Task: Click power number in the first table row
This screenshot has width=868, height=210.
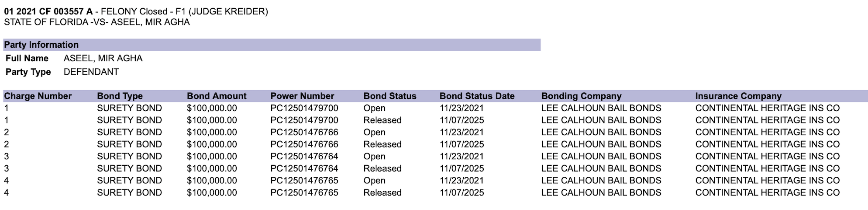Action: [x=304, y=108]
